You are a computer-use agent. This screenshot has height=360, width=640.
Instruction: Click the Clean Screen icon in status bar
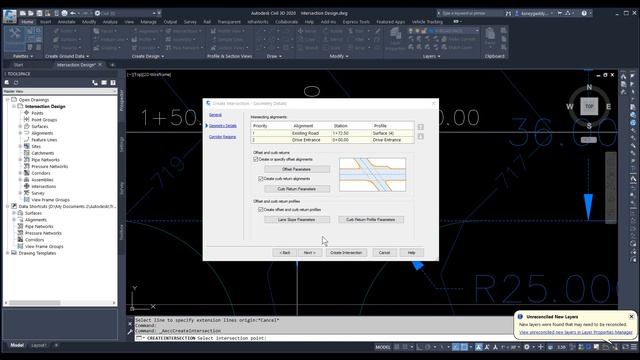pos(625,347)
